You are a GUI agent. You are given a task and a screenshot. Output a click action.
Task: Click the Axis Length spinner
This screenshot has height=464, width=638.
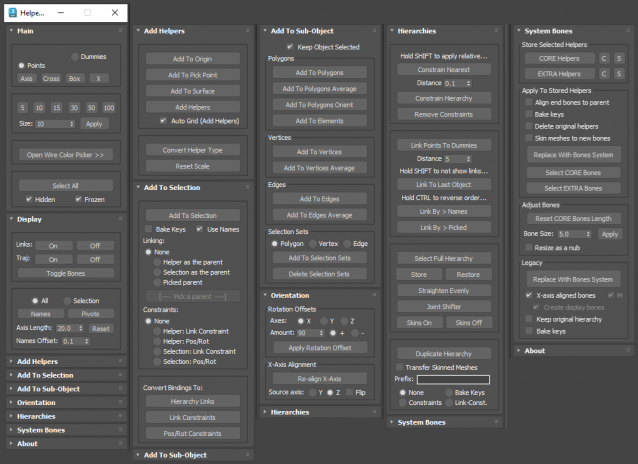(81, 328)
